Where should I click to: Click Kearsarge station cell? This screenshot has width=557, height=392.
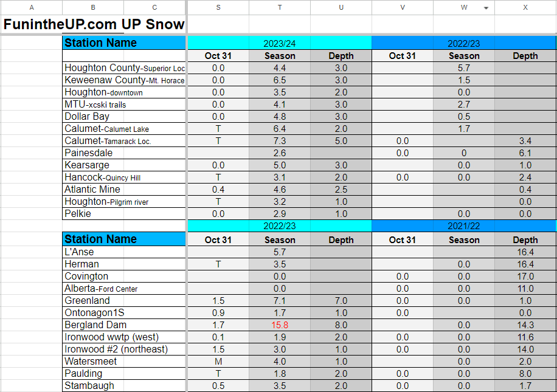pos(124,165)
